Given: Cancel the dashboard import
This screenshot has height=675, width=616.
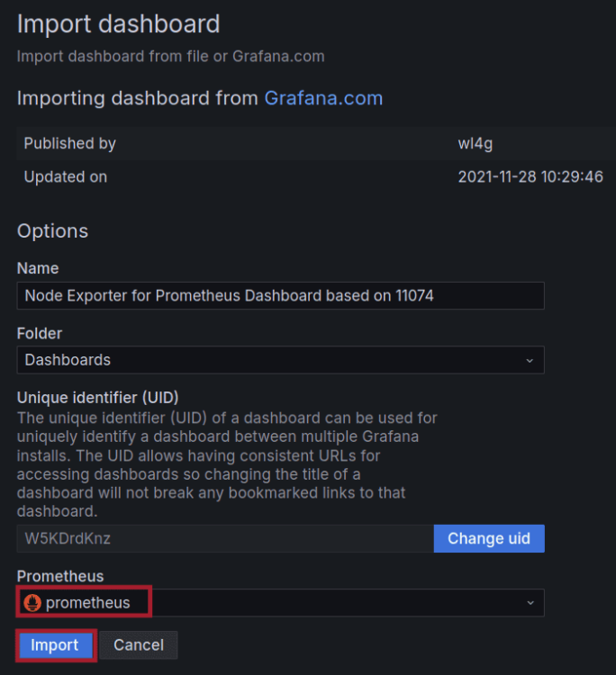Looking at the screenshot, I should pos(139,645).
